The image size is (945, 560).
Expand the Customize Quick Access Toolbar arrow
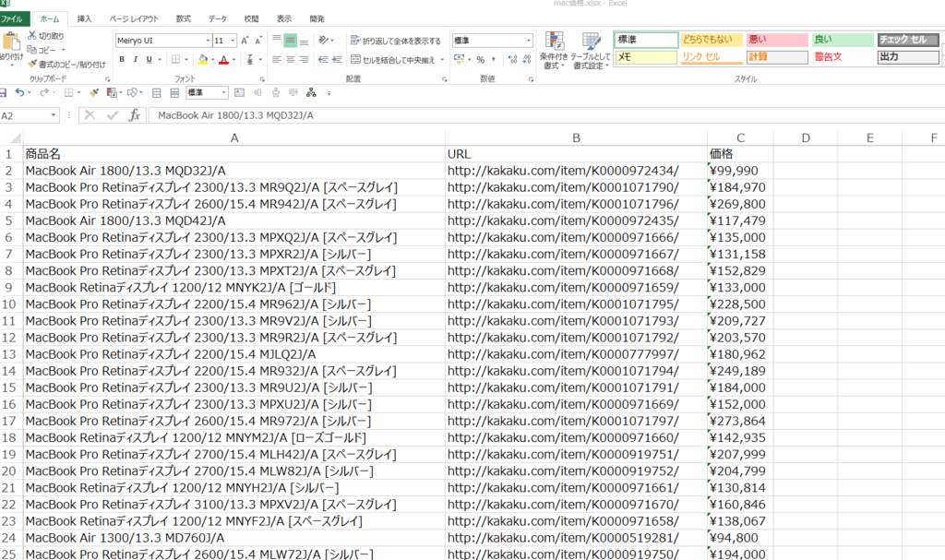click(329, 93)
